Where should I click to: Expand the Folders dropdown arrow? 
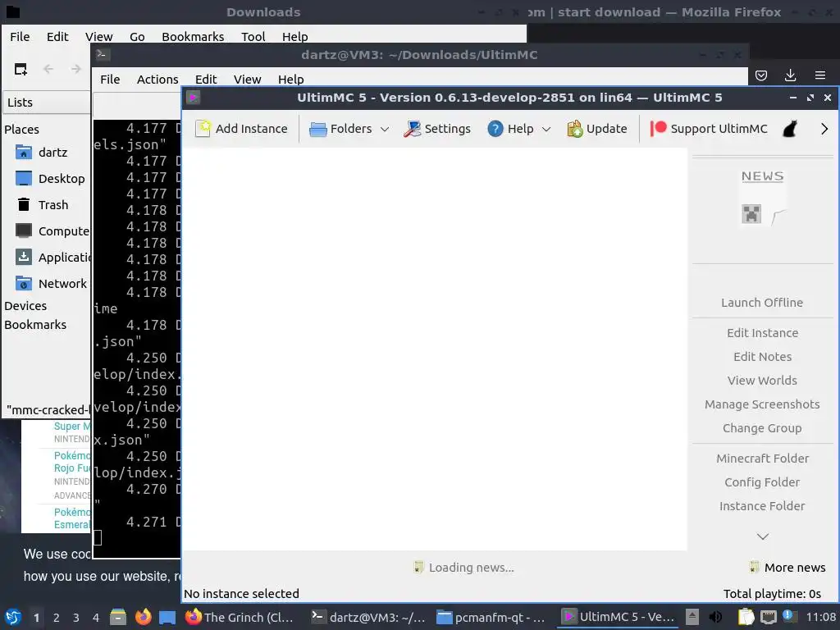tap(385, 129)
